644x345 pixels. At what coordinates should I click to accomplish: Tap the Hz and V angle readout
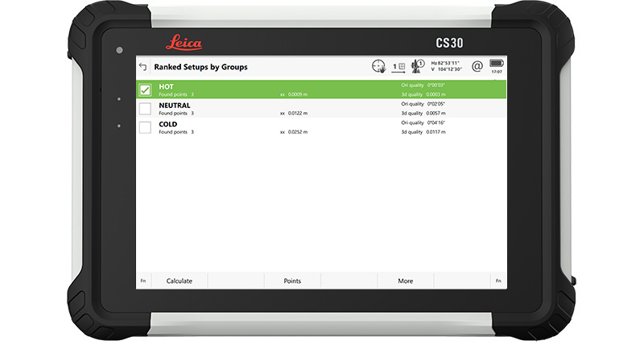point(448,66)
